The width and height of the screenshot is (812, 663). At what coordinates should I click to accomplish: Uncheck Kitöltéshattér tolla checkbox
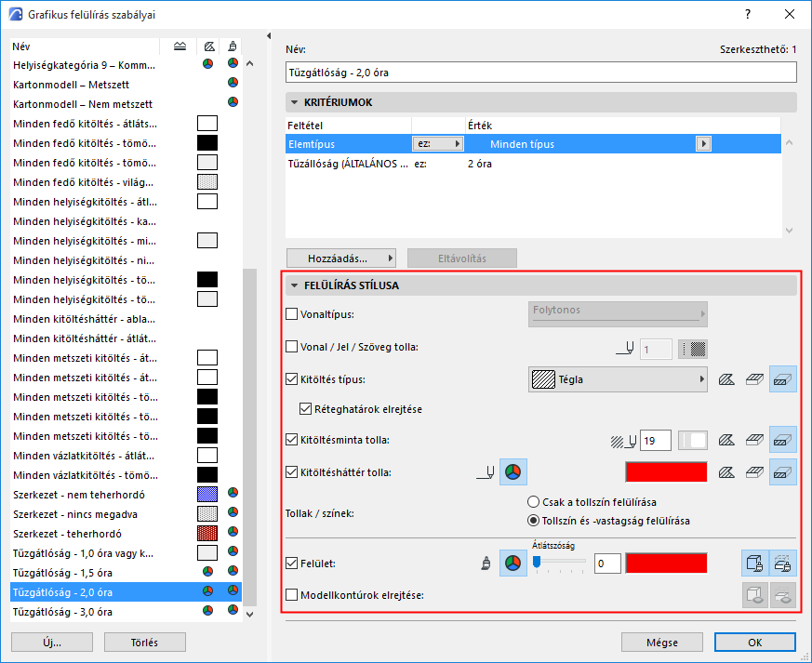(x=291, y=472)
